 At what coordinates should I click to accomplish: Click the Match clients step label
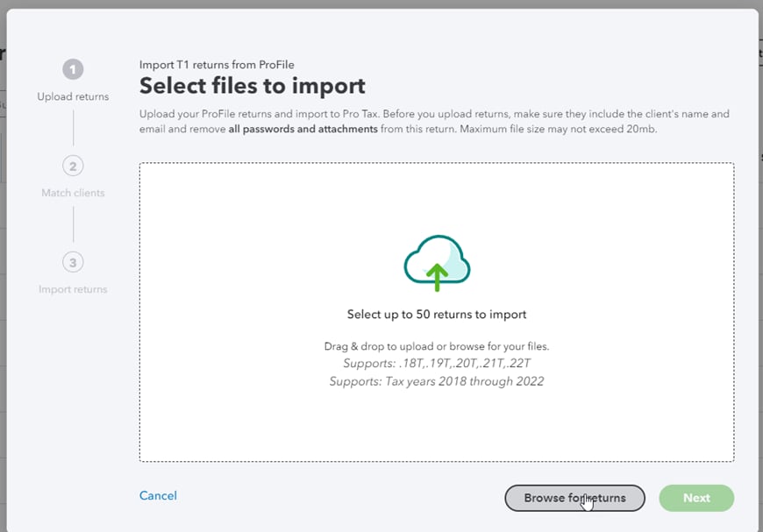(x=73, y=193)
